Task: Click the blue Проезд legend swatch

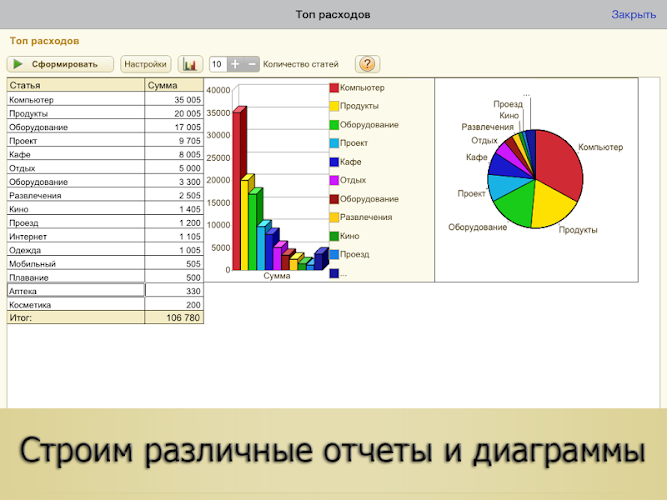Action: pyautogui.click(x=334, y=254)
